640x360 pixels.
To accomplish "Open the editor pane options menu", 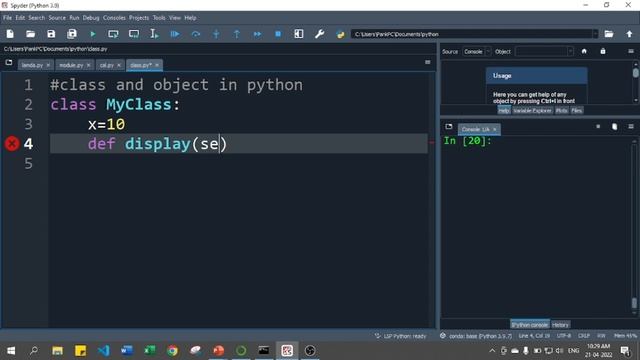I will coord(428,62).
